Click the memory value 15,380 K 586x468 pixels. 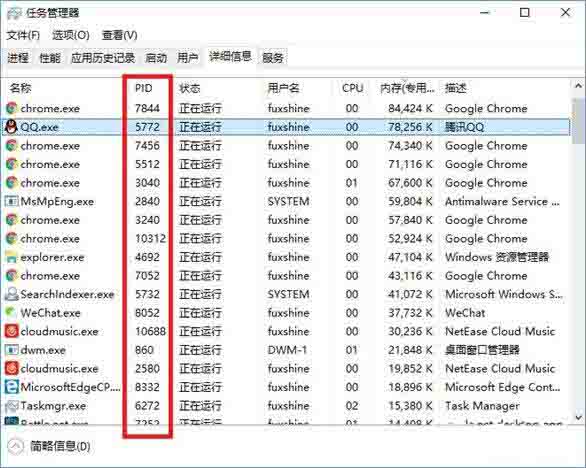(x=410, y=406)
